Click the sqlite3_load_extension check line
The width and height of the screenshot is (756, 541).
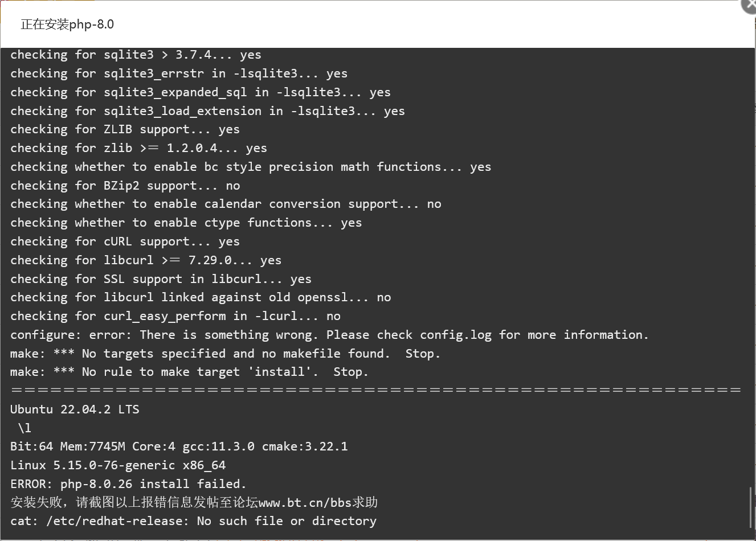point(207,111)
